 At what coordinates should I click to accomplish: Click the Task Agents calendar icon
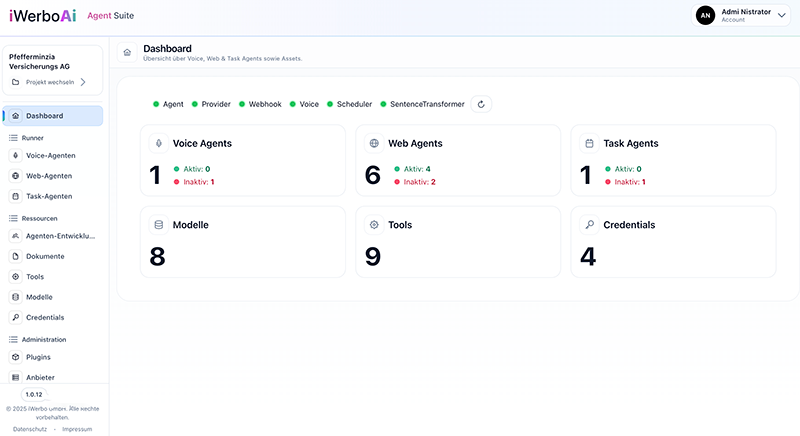pos(589,144)
